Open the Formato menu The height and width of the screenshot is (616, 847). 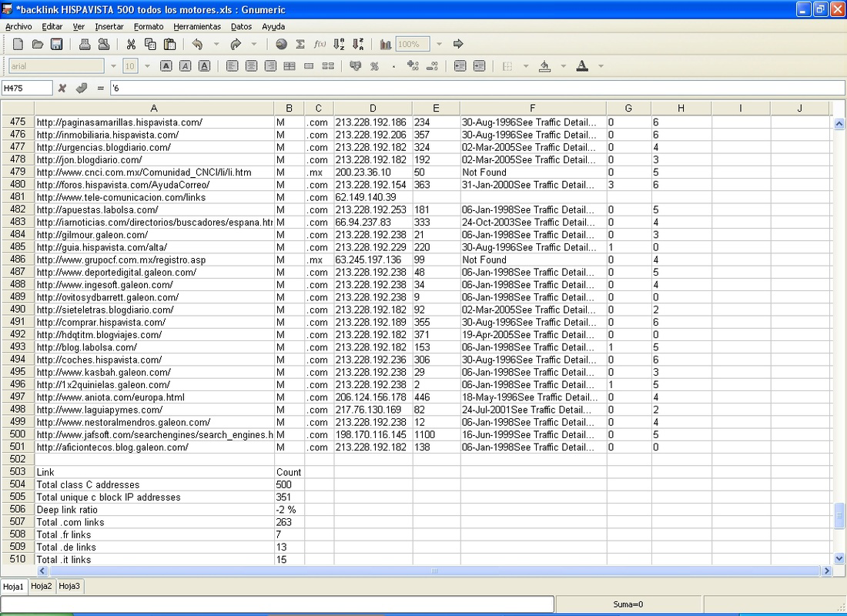(149, 26)
